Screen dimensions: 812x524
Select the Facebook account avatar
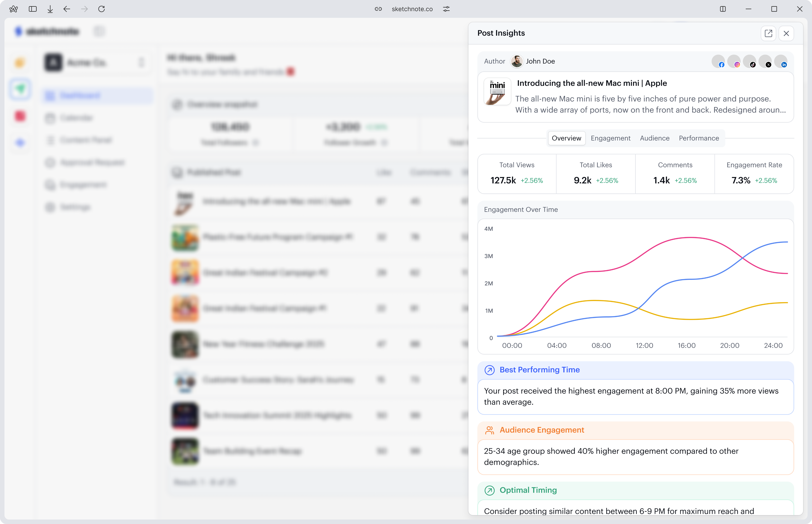[718, 62]
